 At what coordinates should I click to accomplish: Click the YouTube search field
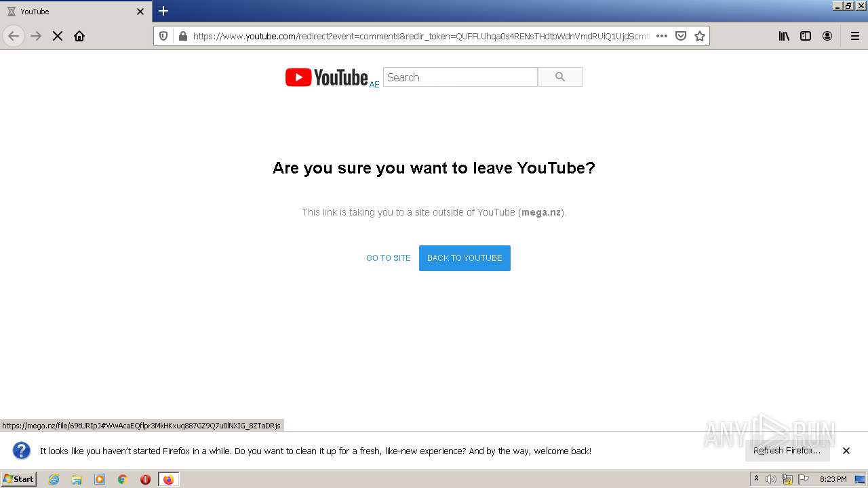pos(460,77)
